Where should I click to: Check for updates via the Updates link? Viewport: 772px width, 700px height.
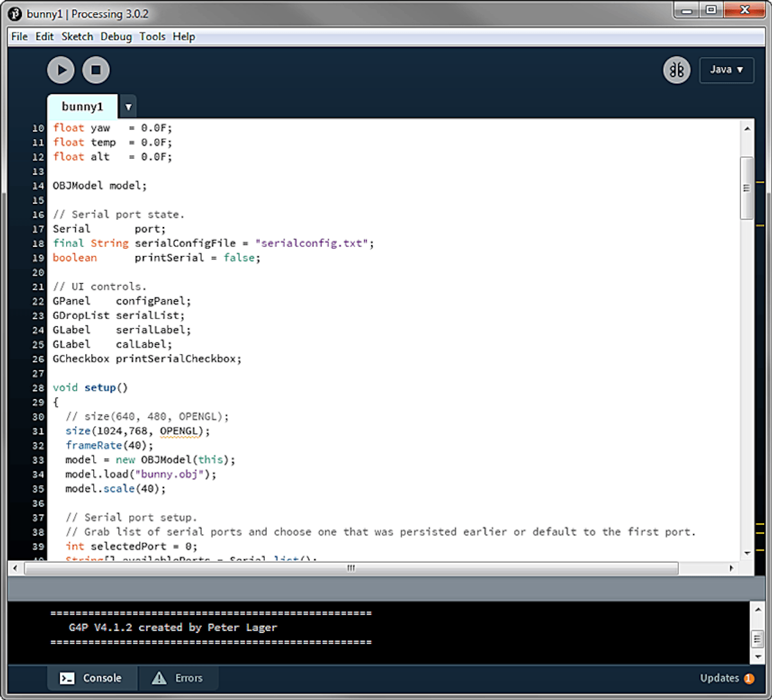[720, 677]
